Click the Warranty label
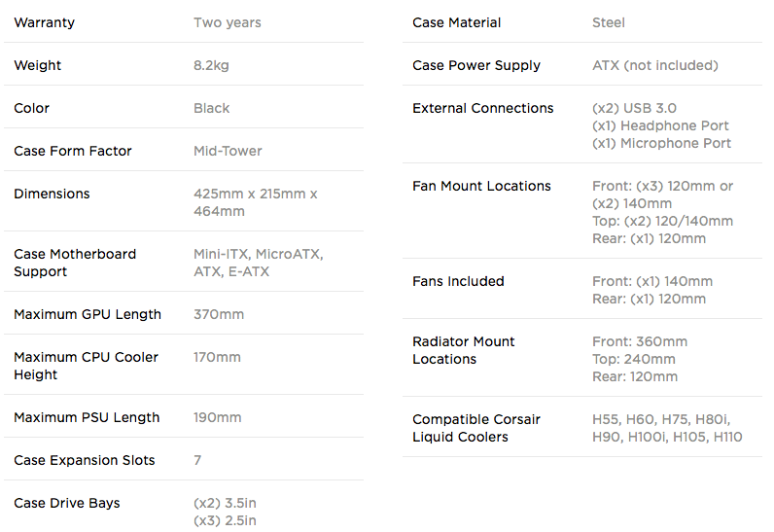This screenshot has height=532, width=774. pyautogui.click(x=45, y=22)
